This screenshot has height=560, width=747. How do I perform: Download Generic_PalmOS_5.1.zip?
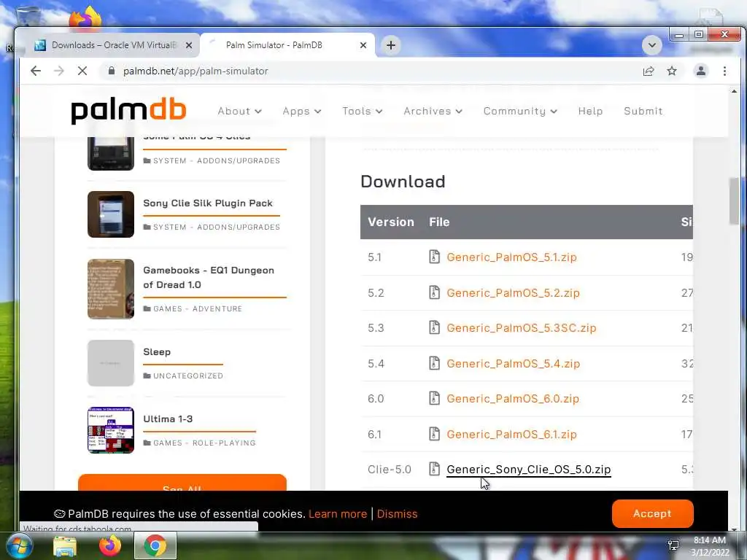click(x=511, y=257)
